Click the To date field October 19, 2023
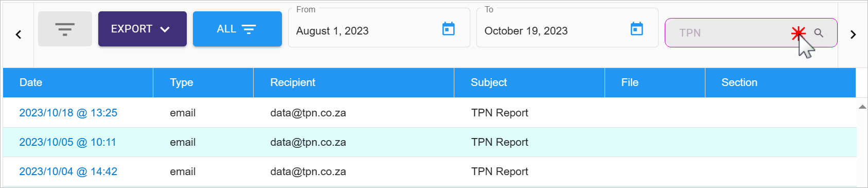Viewport: 868px width, 188px height. pyautogui.click(x=568, y=28)
